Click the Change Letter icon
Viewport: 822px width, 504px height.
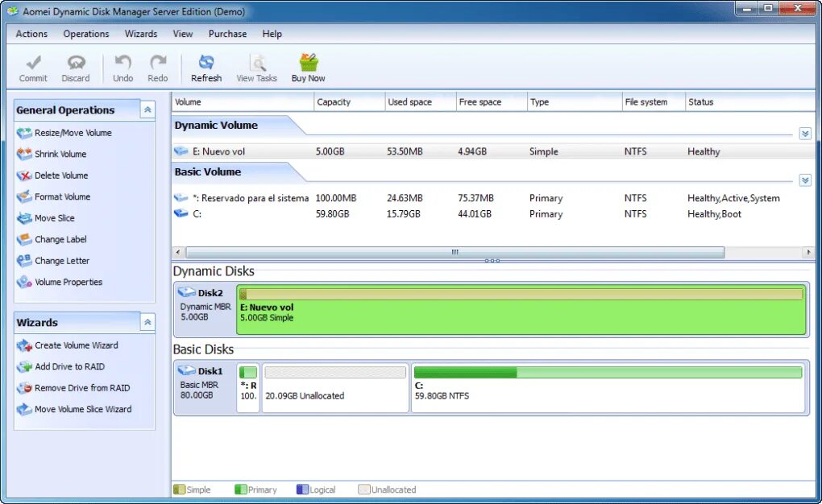[x=24, y=261]
